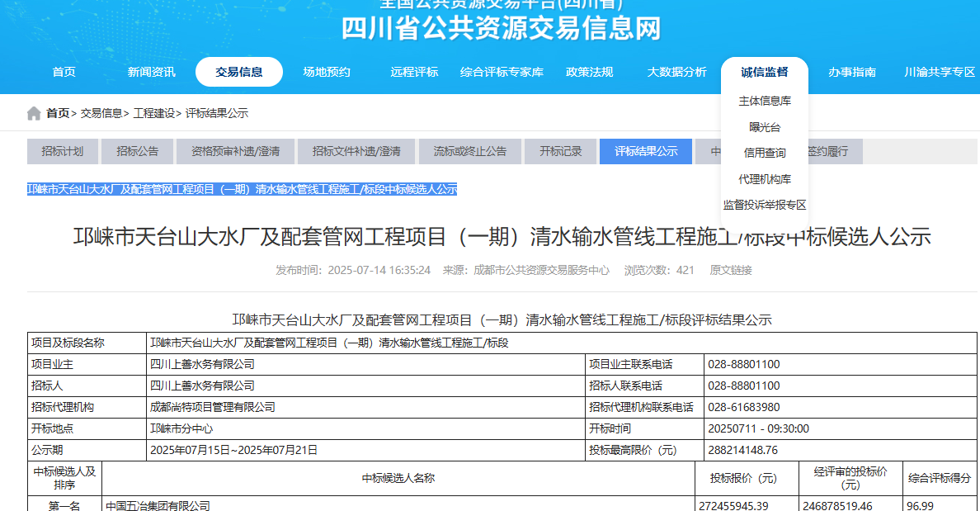Open 综合评标专家库 navigation item
The width and height of the screenshot is (980, 511).
click(502, 72)
